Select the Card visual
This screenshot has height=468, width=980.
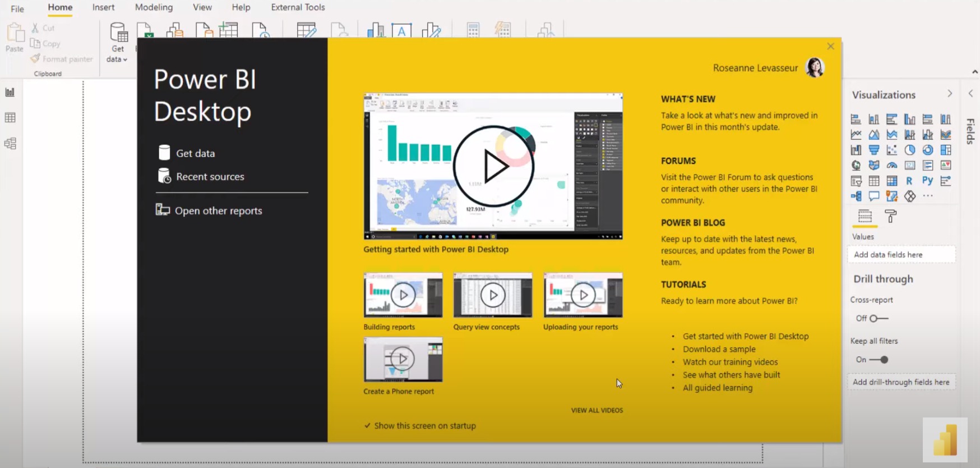coord(909,165)
